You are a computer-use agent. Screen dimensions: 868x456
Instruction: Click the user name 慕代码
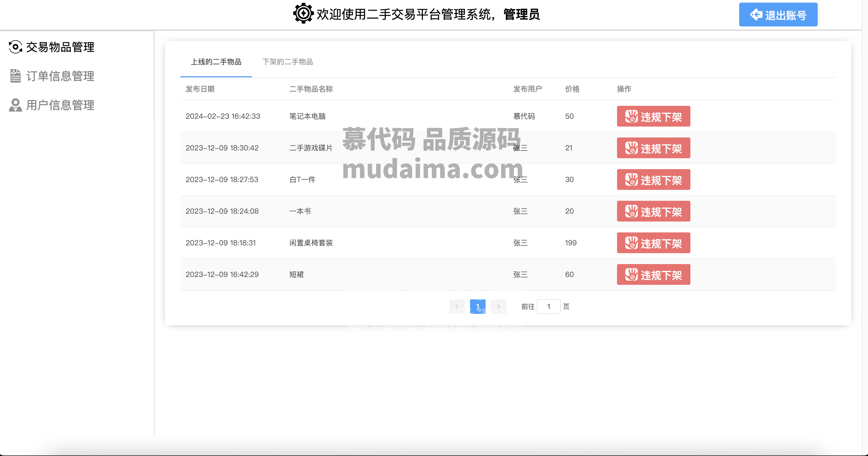click(x=524, y=116)
